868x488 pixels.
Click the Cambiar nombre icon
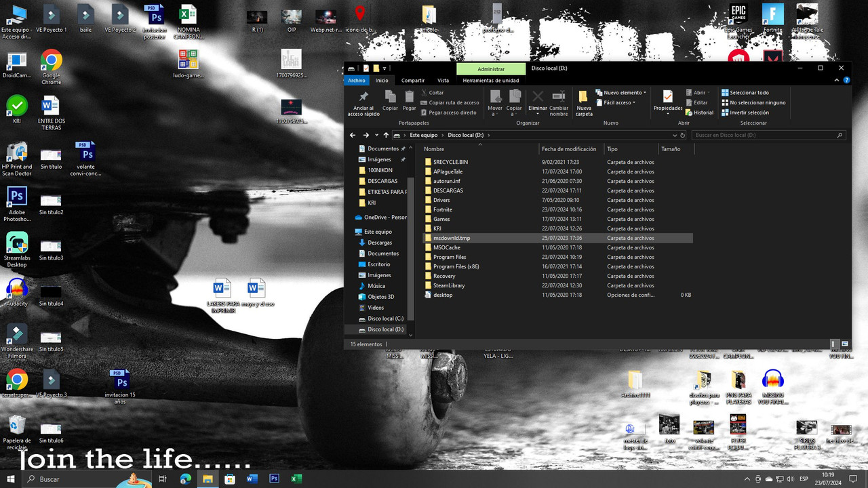click(559, 103)
